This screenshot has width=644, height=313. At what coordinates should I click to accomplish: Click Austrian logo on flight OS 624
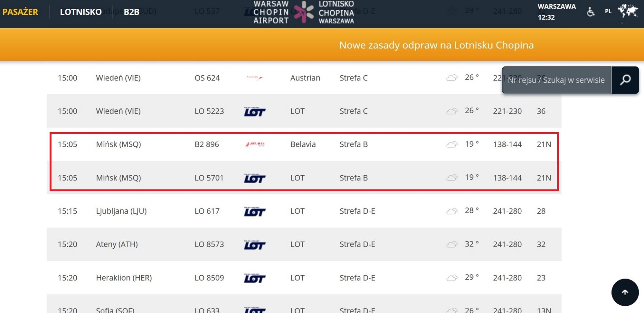tap(255, 78)
